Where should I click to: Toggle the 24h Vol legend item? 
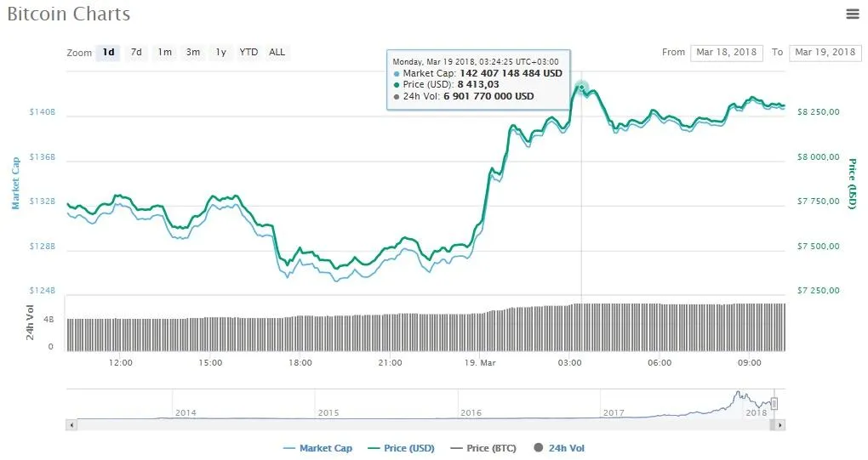coord(559,448)
